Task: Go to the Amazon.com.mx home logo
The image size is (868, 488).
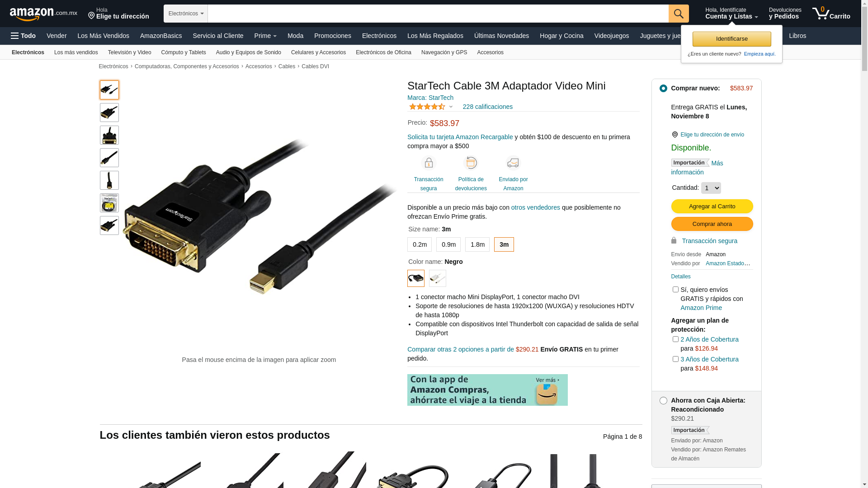Action: click(43, 14)
